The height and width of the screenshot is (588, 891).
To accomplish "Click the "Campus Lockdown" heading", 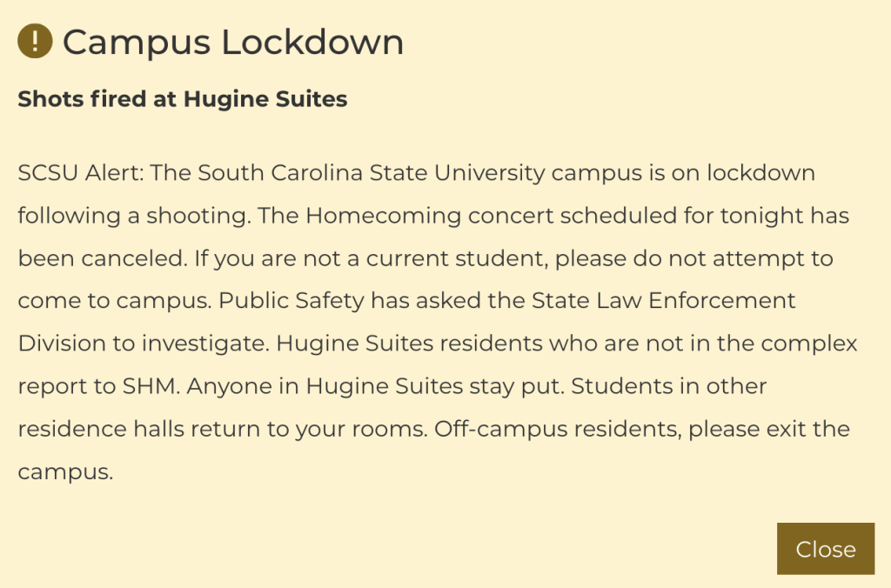I will 232,42.
